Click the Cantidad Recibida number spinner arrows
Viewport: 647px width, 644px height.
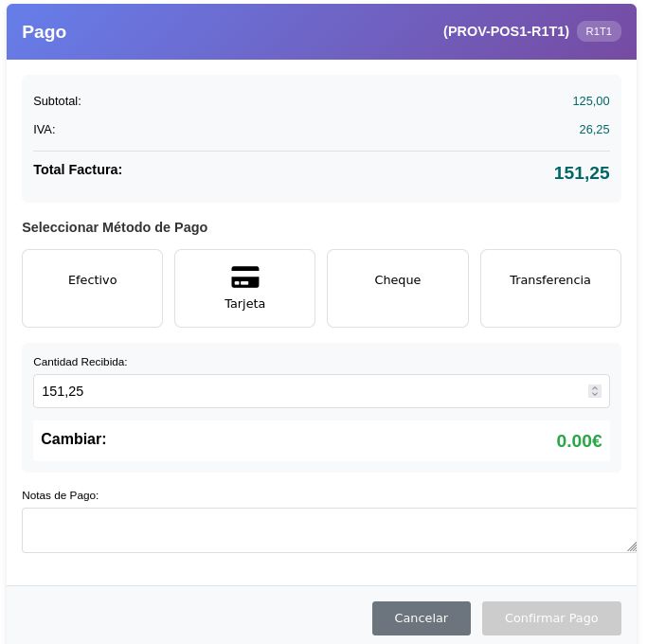tap(595, 391)
